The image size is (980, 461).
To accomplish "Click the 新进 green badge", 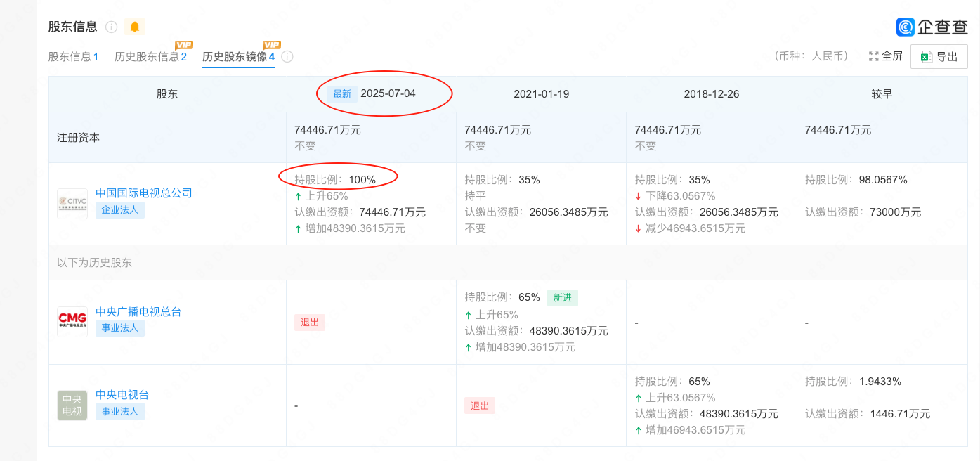I will pos(563,297).
